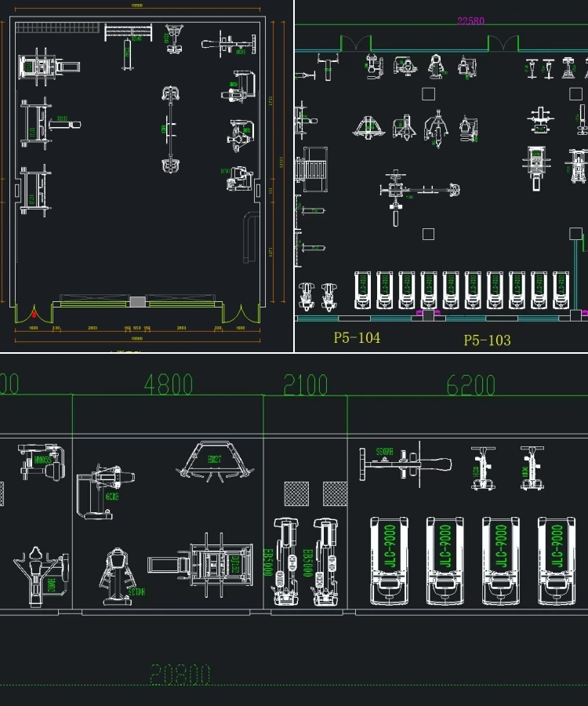This screenshot has height=706, width=588.
Task: Click the left crosshatched square above the ellipticals
Action: click(296, 493)
